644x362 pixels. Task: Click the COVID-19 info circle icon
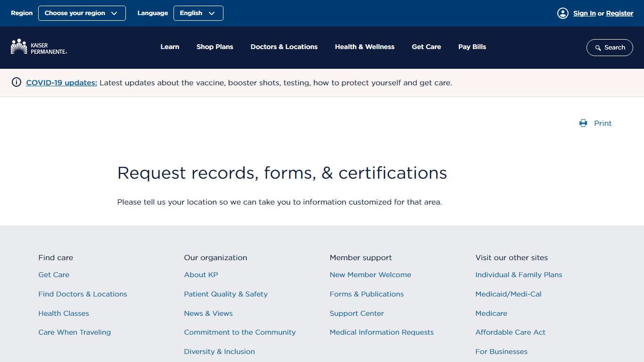[17, 82]
